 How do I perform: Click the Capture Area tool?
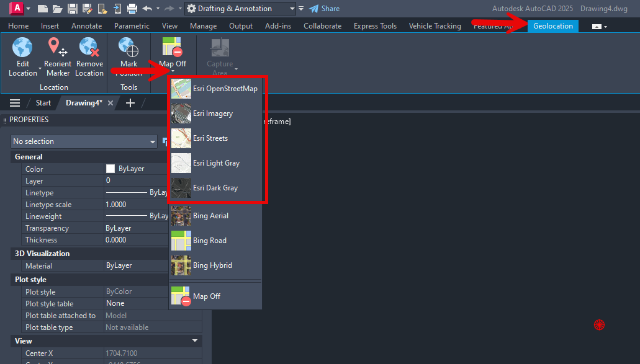220,56
